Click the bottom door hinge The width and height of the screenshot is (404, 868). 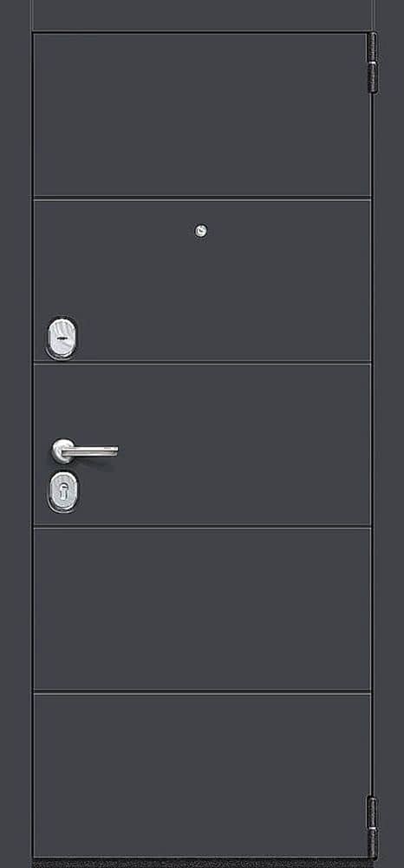pos(372,827)
